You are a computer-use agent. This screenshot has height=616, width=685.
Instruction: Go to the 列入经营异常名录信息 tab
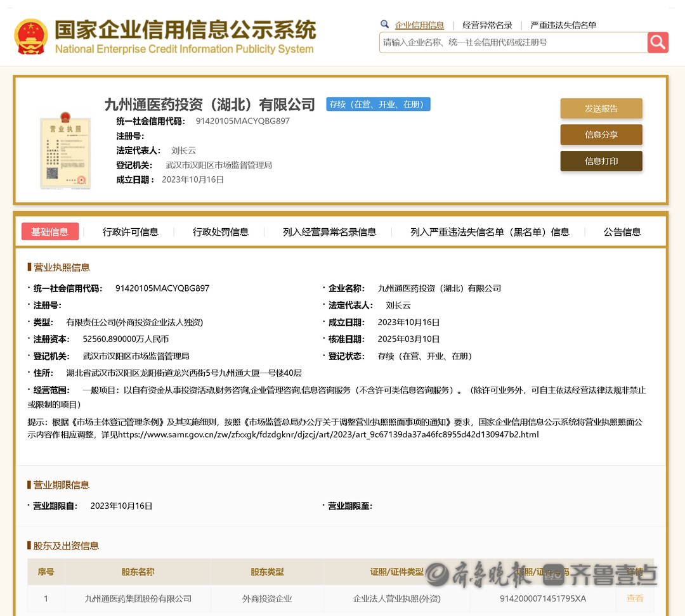click(329, 232)
